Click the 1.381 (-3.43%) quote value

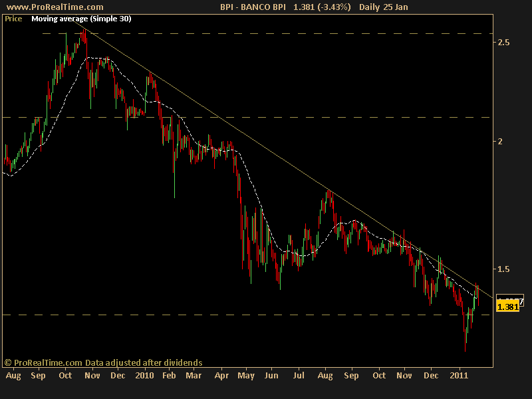click(x=322, y=7)
